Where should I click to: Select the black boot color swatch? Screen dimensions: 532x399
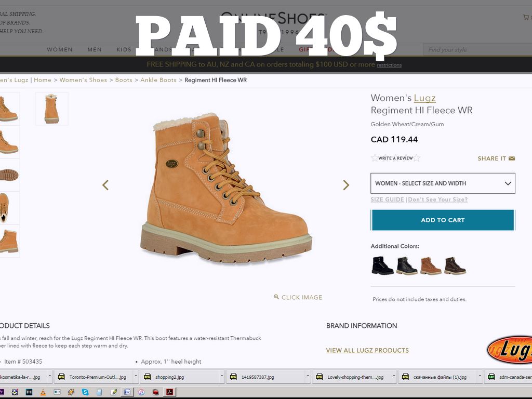pyautogui.click(x=382, y=265)
